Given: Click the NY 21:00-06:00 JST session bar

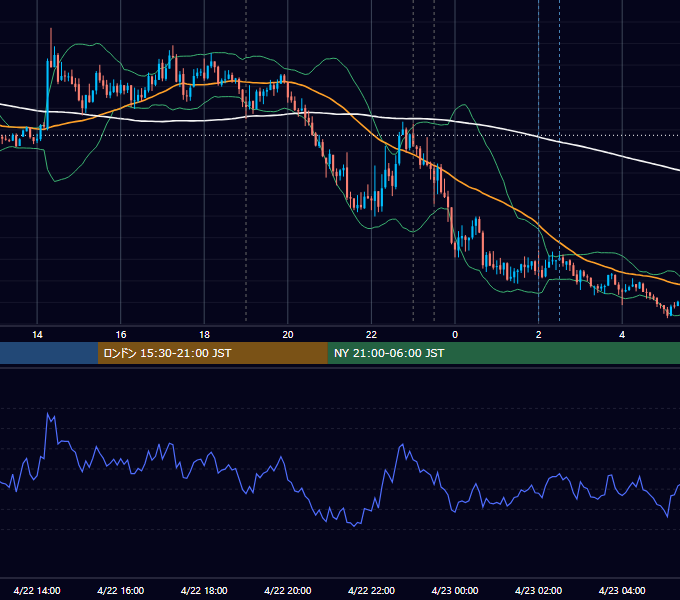Looking at the screenshot, I should [503, 353].
